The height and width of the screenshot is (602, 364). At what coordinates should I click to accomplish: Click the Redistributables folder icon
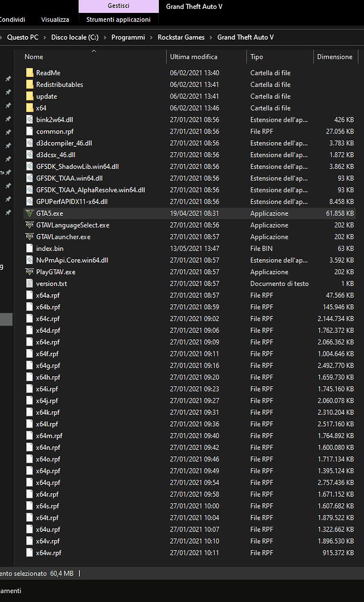pos(29,85)
